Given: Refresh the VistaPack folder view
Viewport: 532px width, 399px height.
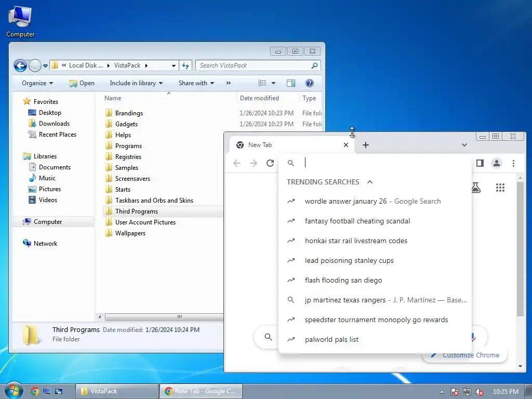Looking at the screenshot, I should [185, 65].
